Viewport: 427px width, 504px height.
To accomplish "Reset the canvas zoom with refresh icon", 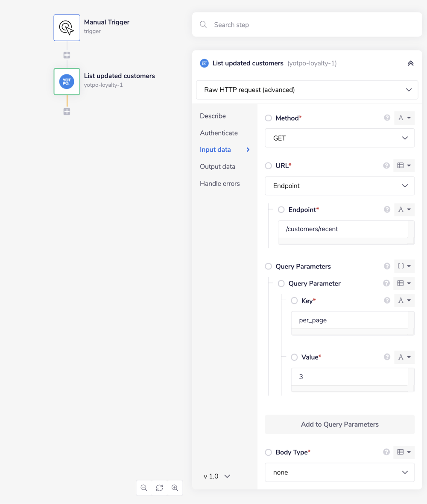I will tap(159, 488).
